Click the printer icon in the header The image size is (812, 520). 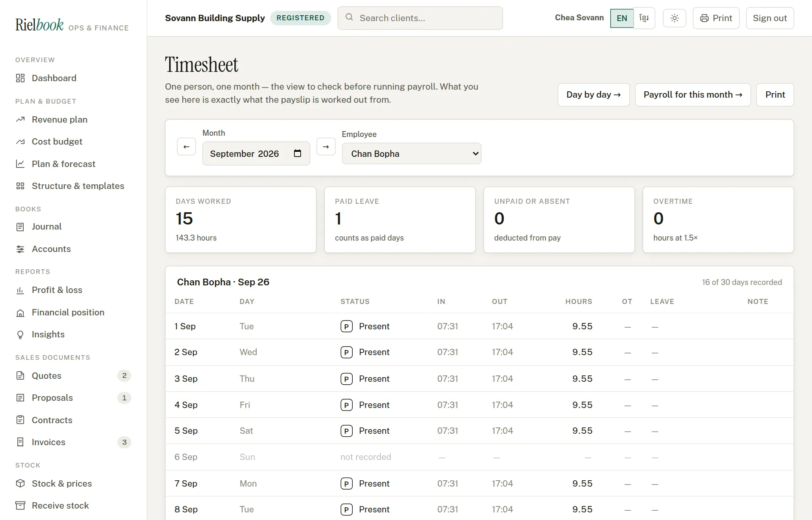point(704,18)
